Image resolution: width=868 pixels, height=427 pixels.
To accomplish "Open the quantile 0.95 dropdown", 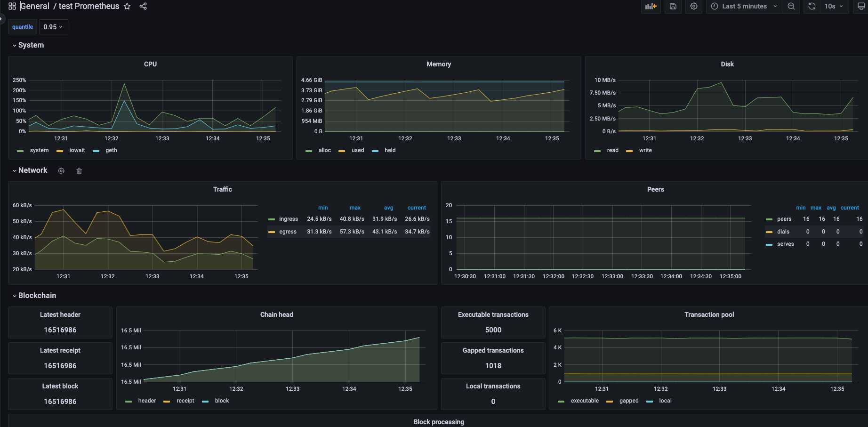I will tap(53, 27).
